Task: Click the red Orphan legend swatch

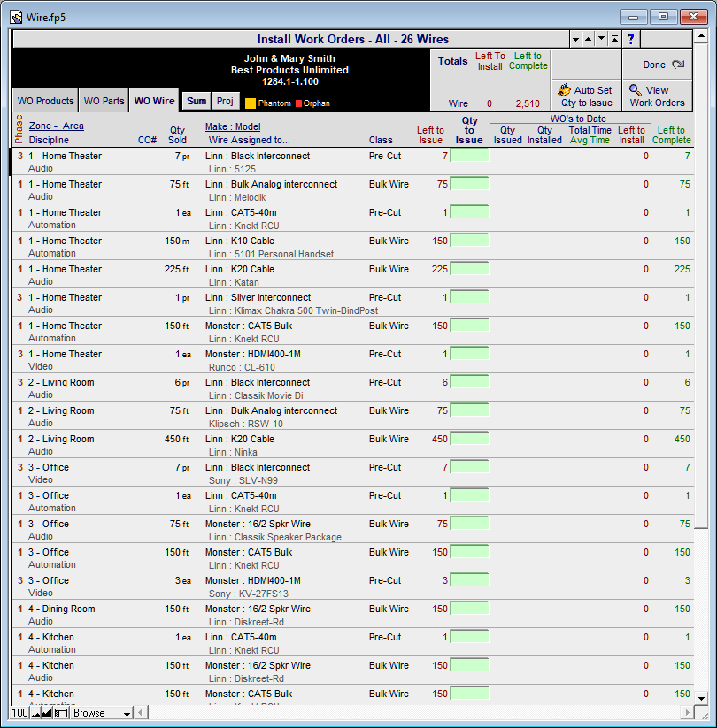Action: (x=299, y=103)
